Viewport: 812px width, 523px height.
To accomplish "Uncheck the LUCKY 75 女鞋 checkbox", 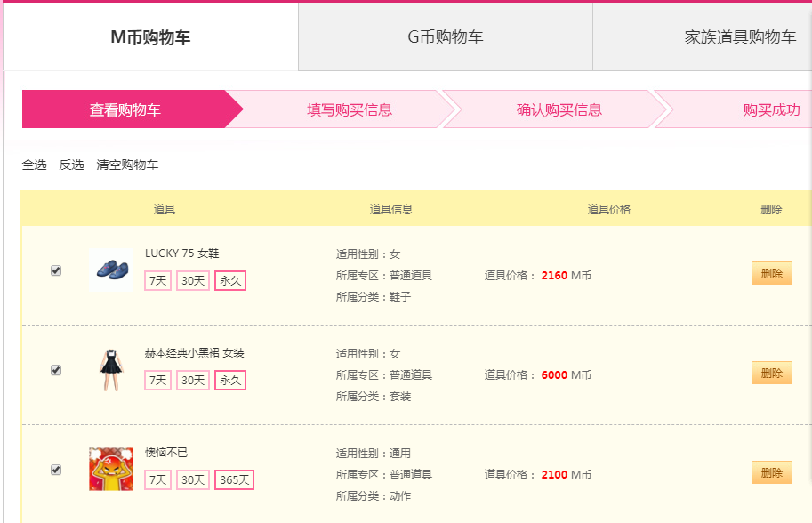I will 56,270.
